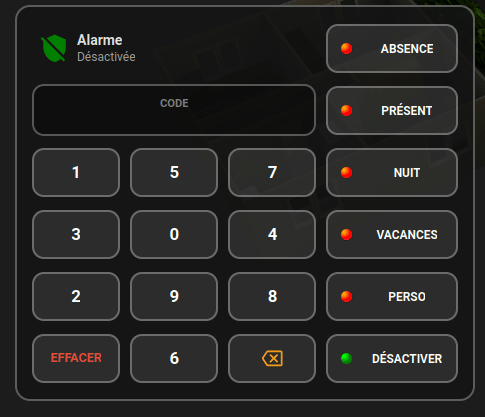Choose the PERSO custom arming mode

click(392, 296)
